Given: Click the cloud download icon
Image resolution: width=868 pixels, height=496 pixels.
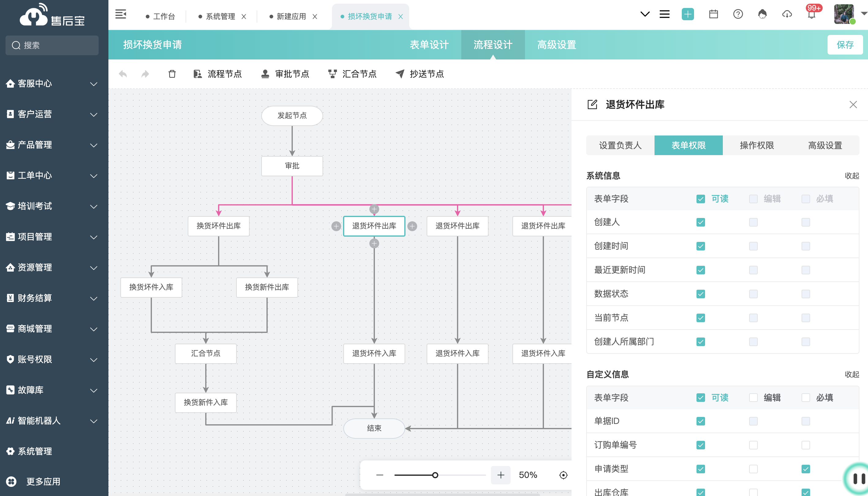Looking at the screenshot, I should coord(787,14).
